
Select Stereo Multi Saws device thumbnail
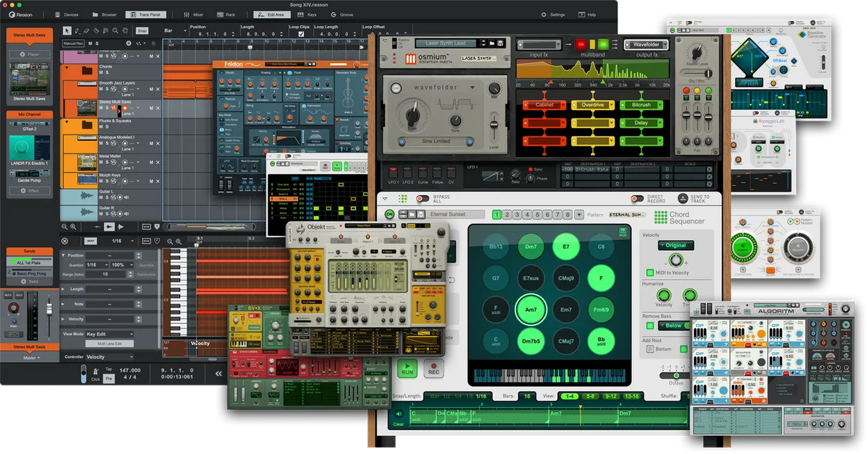click(x=30, y=78)
